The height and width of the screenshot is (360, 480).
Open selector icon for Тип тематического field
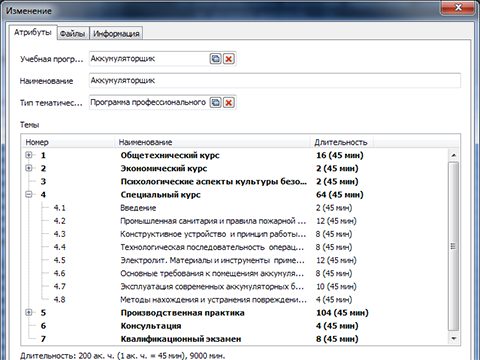[216, 102]
